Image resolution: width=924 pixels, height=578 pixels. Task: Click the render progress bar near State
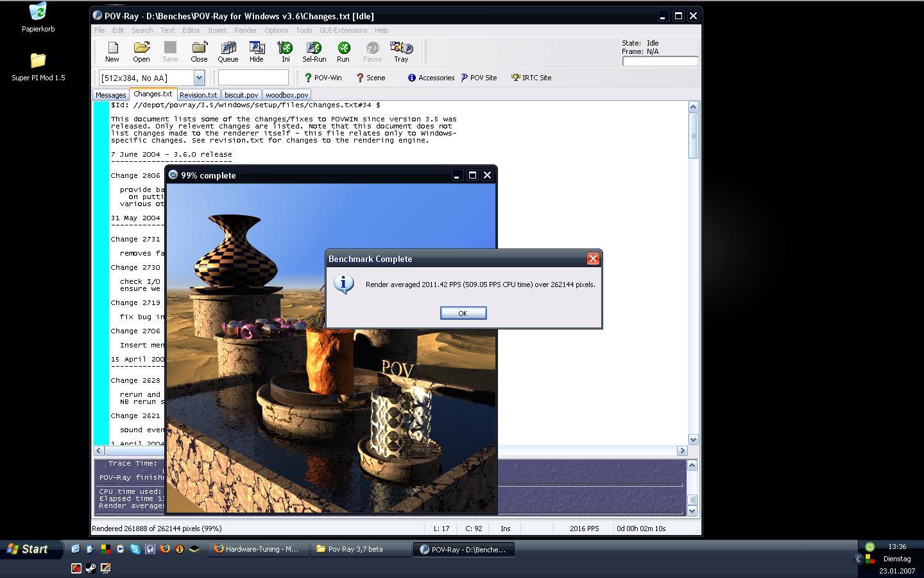[x=660, y=61]
